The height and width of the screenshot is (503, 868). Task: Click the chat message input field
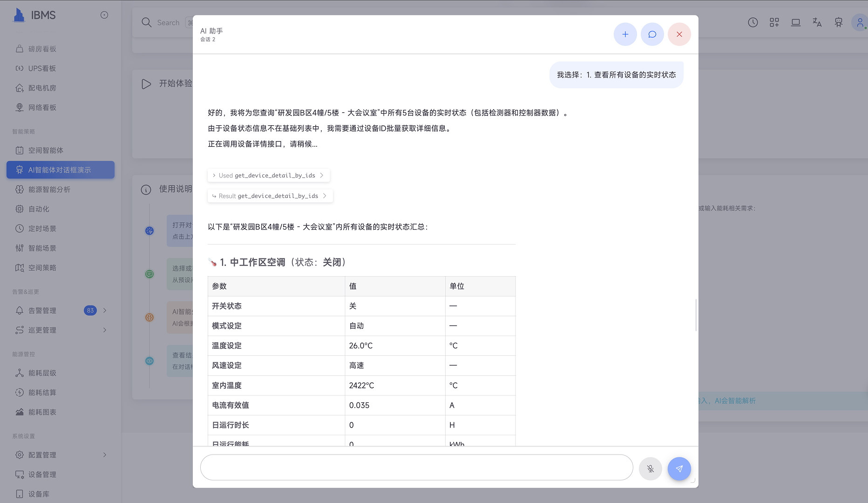416,467
